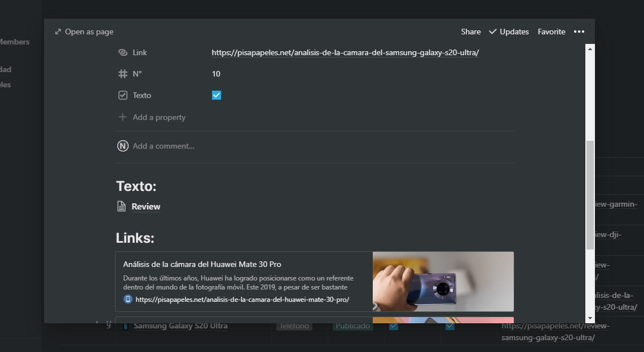Click the plus icon beside Add a property
This screenshot has height=352, width=644.
click(x=122, y=117)
